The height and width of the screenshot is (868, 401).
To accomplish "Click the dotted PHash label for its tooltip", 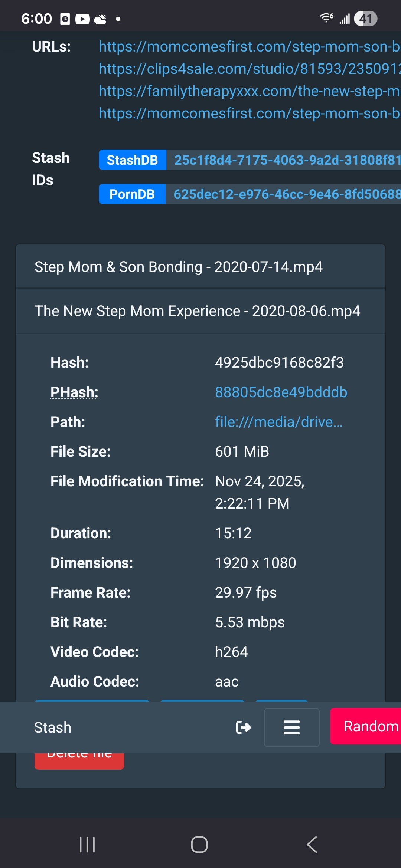I will (x=74, y=392).
